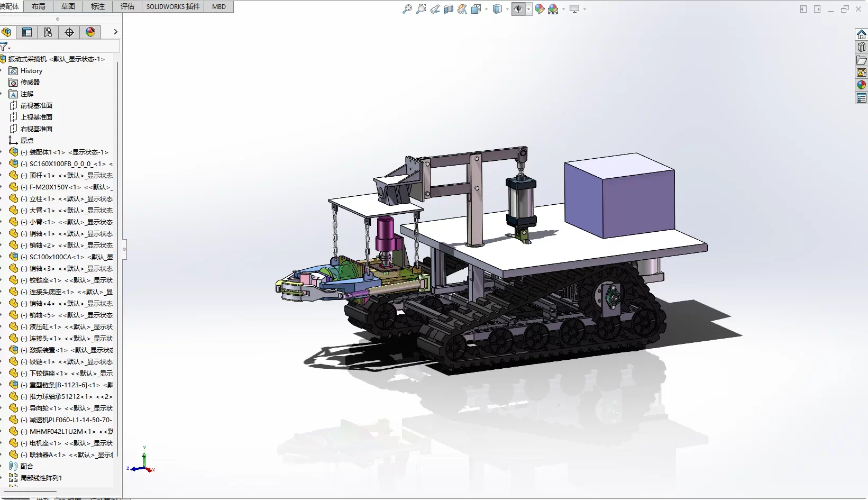Open the Design Library pane
The height and width of the screenshot is (500, 868).
(861, 47)
